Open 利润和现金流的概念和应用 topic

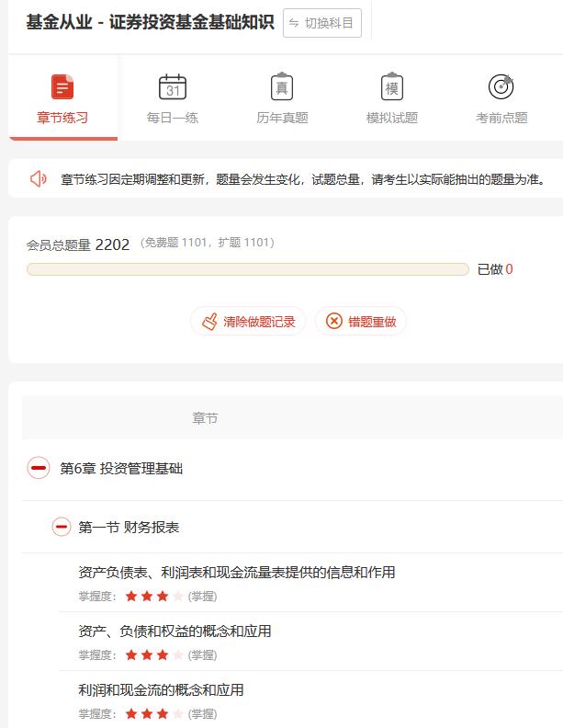(161, 690)
